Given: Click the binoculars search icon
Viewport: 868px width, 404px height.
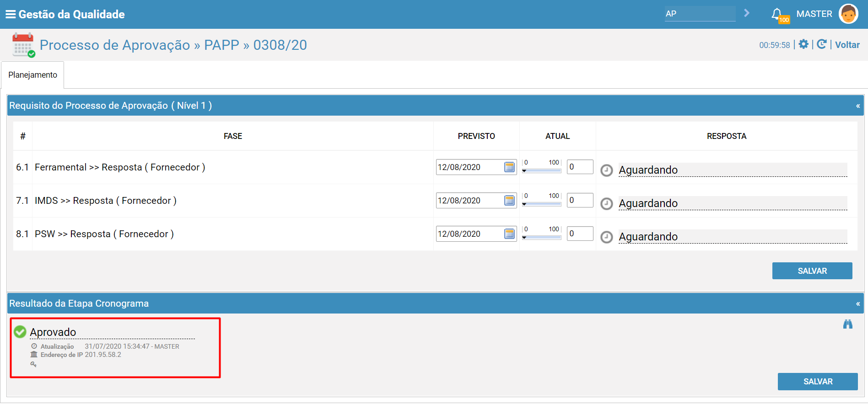Looking at the screenshot, I should pos(848,324).
